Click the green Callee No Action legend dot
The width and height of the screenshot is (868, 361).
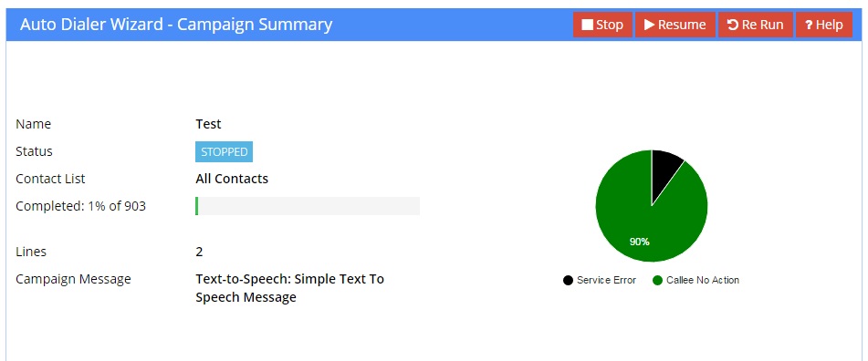(x=658, y=280)
